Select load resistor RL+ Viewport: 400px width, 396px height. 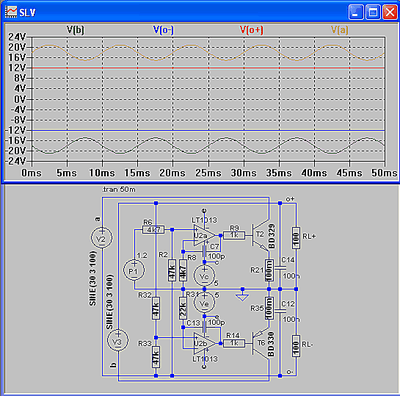click(296, 238)
